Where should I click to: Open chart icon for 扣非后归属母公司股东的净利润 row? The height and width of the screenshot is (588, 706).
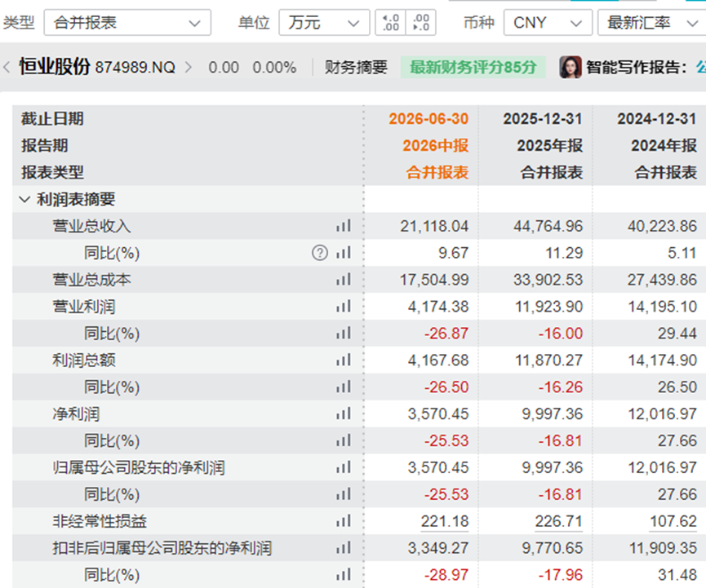tap(343, 548)
